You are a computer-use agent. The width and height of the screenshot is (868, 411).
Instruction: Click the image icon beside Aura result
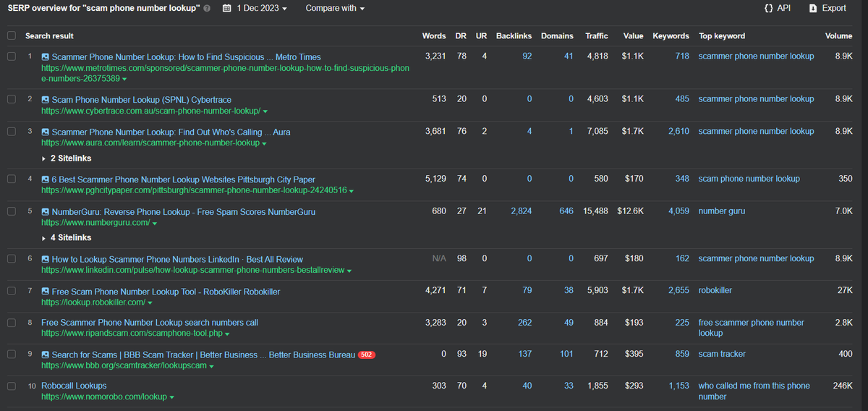[x=46, y=132]
